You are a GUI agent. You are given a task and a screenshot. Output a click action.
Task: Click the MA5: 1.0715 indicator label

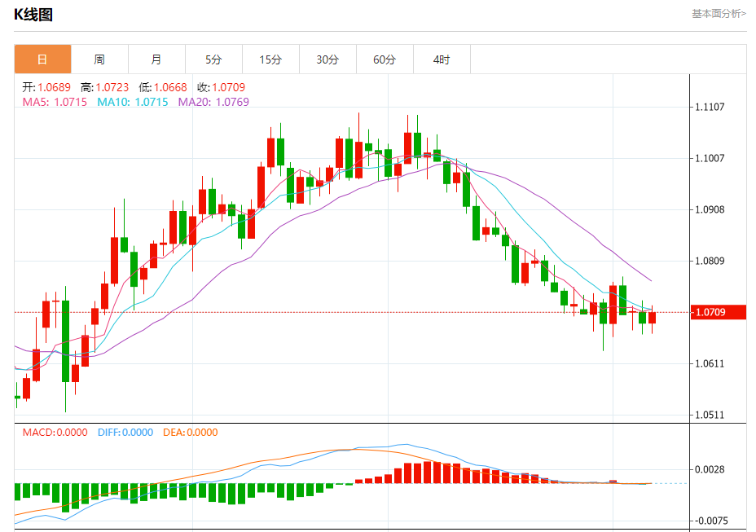(x=55, y=102)
